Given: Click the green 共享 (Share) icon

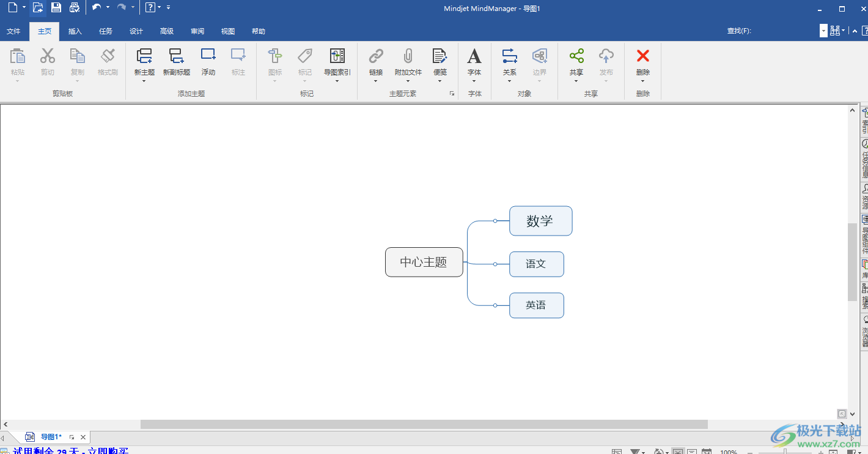Looking at the screenshot, I should tap(576, 56).
